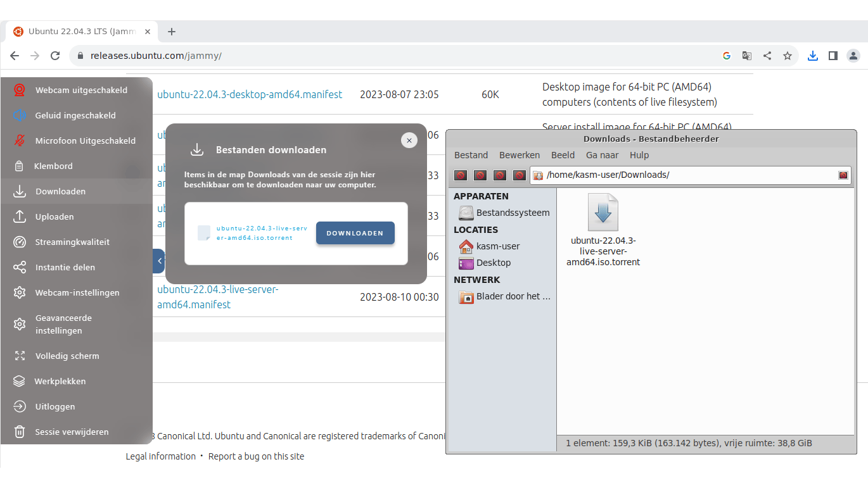Select the torrent file in Downloads folder

coord(603,230)
